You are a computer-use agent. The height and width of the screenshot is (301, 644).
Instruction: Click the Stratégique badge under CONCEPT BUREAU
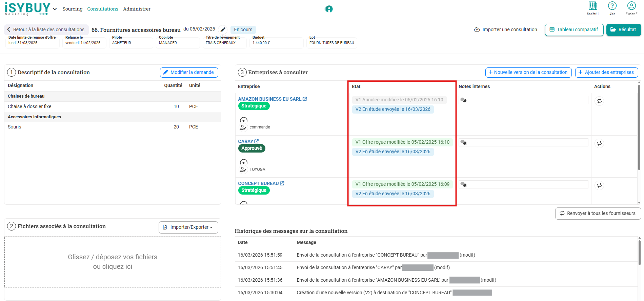(254, 190)
